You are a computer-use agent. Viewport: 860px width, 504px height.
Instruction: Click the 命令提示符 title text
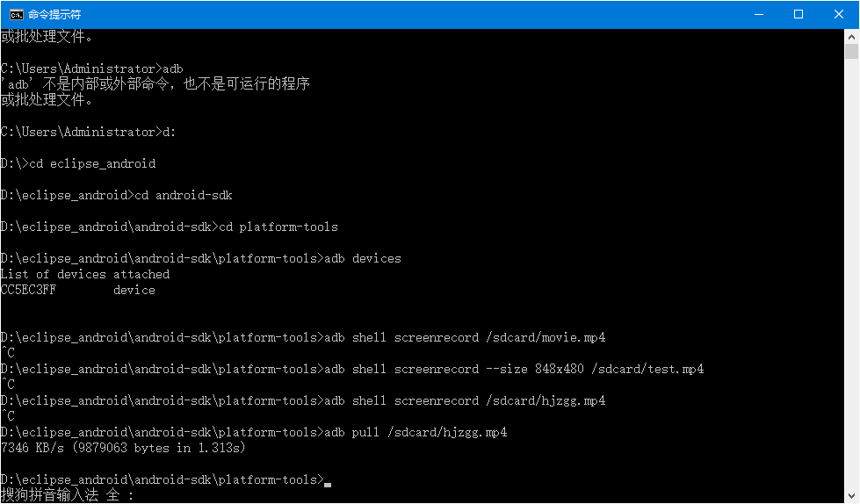(54, 14)
